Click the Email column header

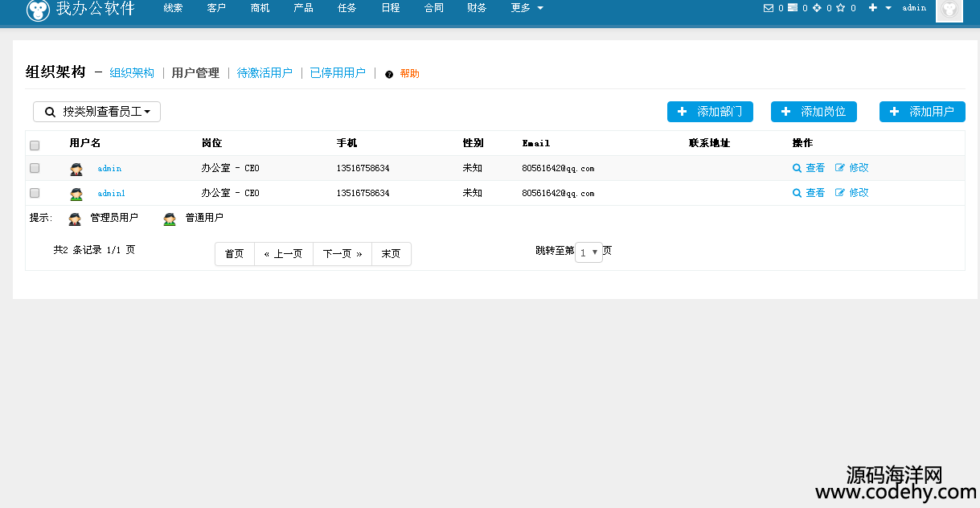coord(536,143)
